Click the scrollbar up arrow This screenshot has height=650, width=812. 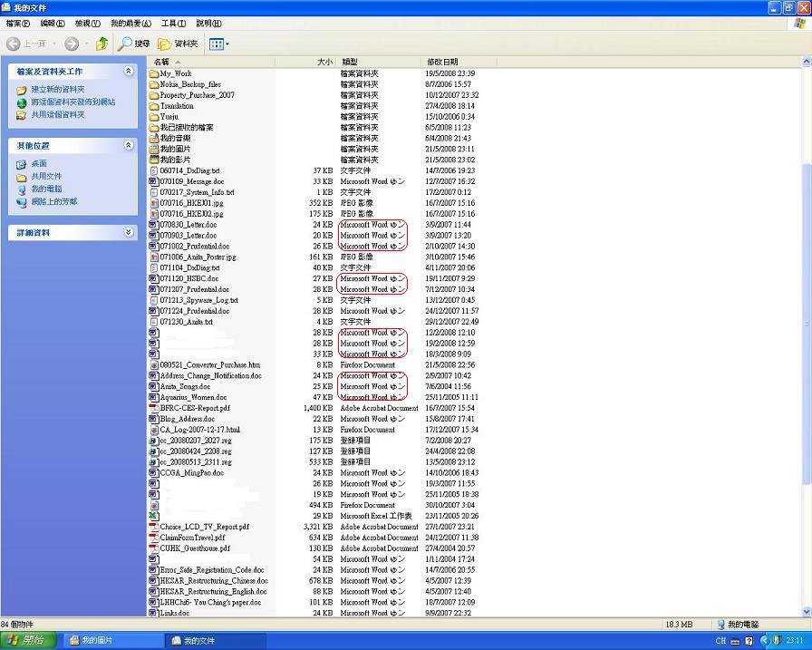[x=807, y=62]
